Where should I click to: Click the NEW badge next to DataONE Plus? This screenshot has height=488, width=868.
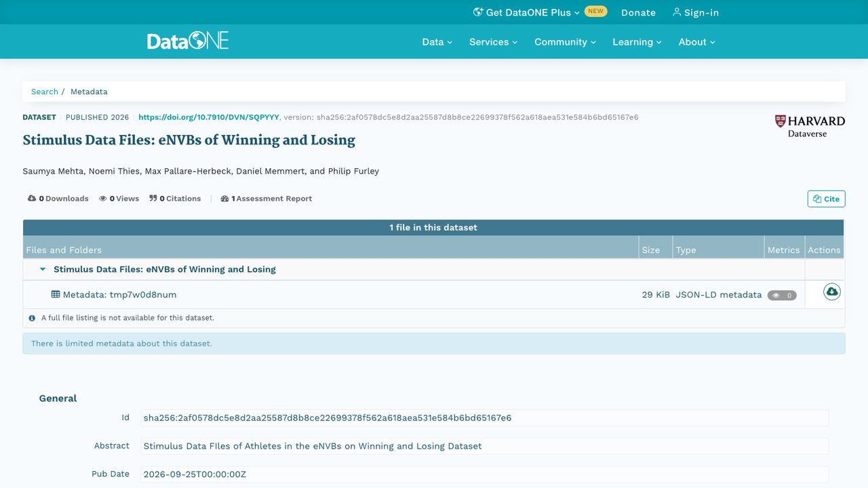(596, 12)
